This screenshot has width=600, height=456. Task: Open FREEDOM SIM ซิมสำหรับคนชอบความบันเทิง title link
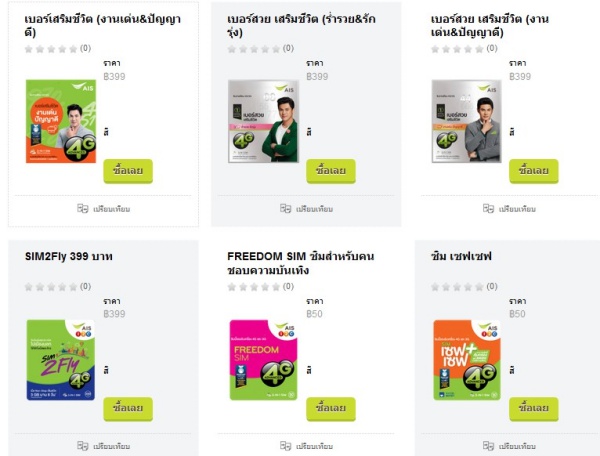[x=301, y=263]
